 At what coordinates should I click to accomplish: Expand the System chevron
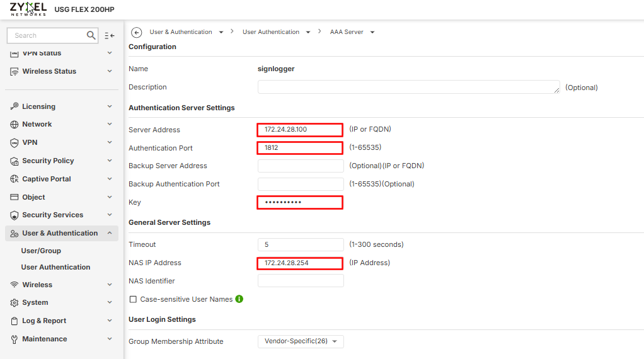[x=110, y=302]
